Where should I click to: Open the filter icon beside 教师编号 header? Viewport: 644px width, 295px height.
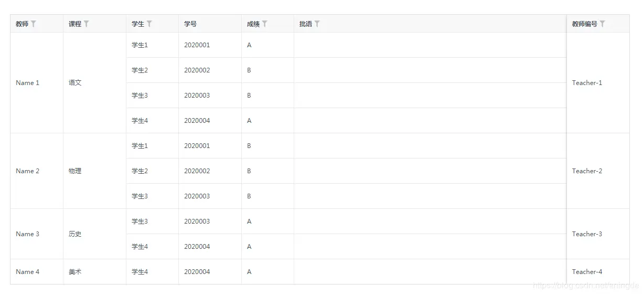click(603, 24)
